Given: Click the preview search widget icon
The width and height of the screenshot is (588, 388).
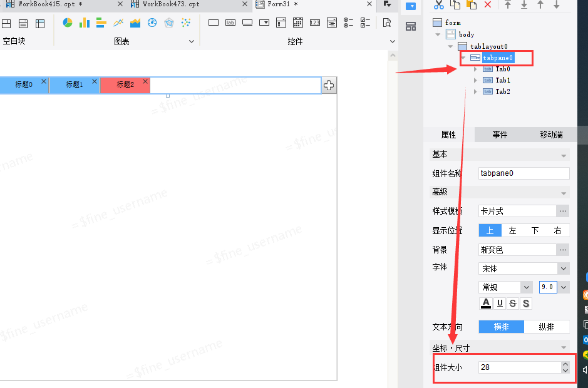Looking at the screenshot, I should [x=386, y=23].
